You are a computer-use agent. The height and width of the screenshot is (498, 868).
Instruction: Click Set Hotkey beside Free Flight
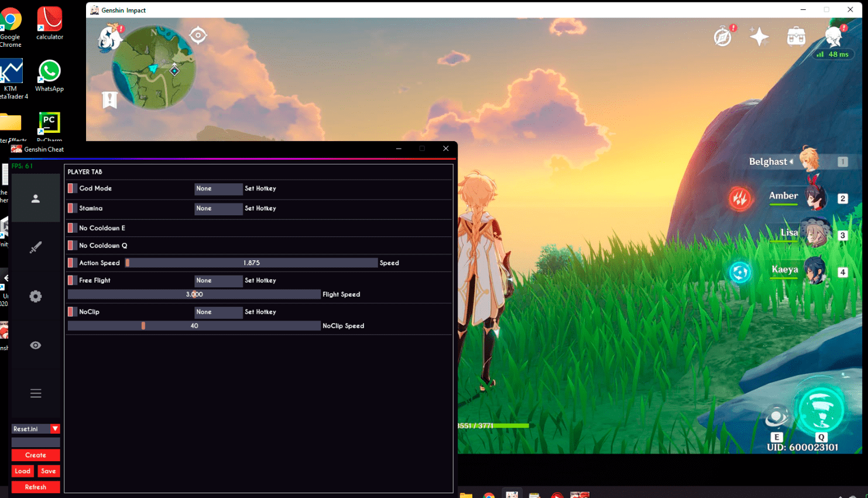tap(260, 281)
